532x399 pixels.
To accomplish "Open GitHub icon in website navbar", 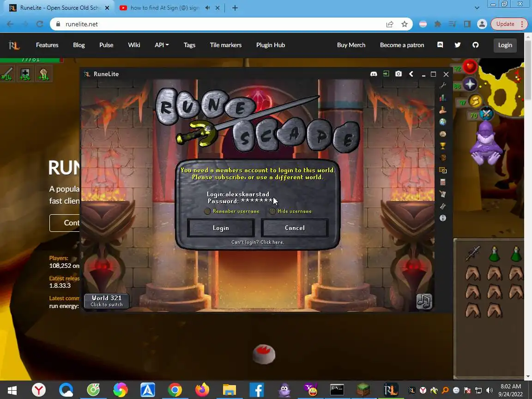I will 475,45.
